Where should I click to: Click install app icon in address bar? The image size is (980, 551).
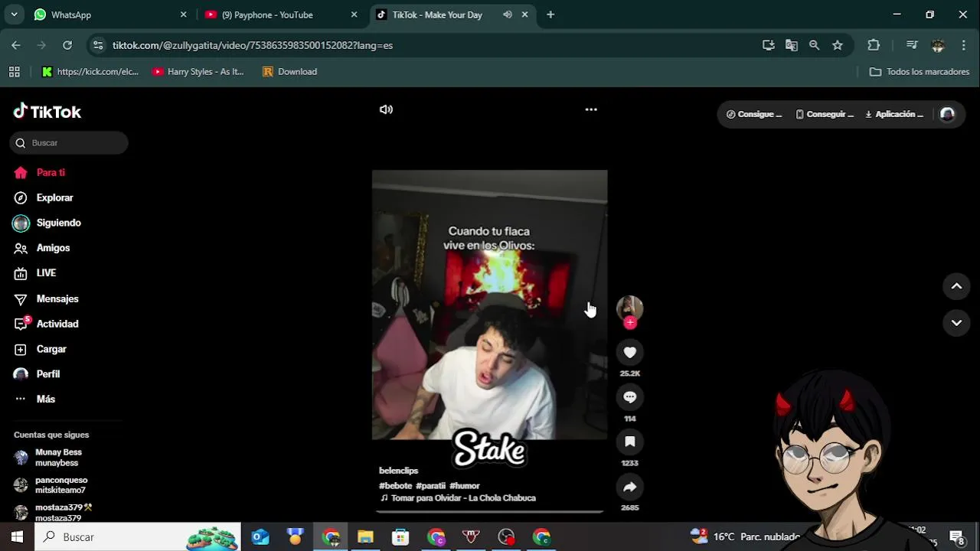[x=769, y=45]
